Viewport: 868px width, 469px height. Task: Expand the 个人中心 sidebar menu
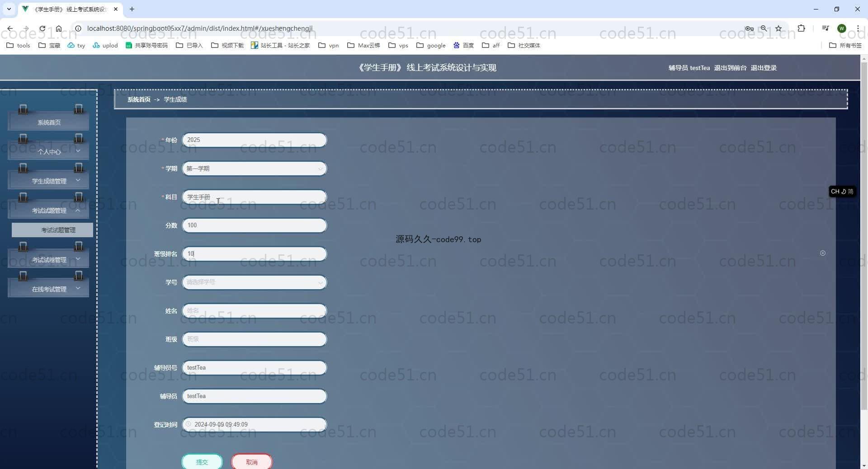coord(48,151)
